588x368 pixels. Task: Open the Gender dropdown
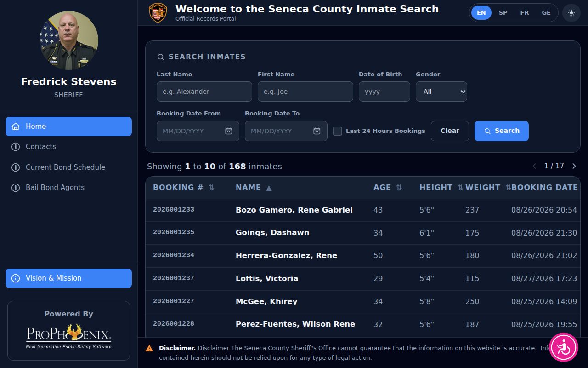point(441,92)
